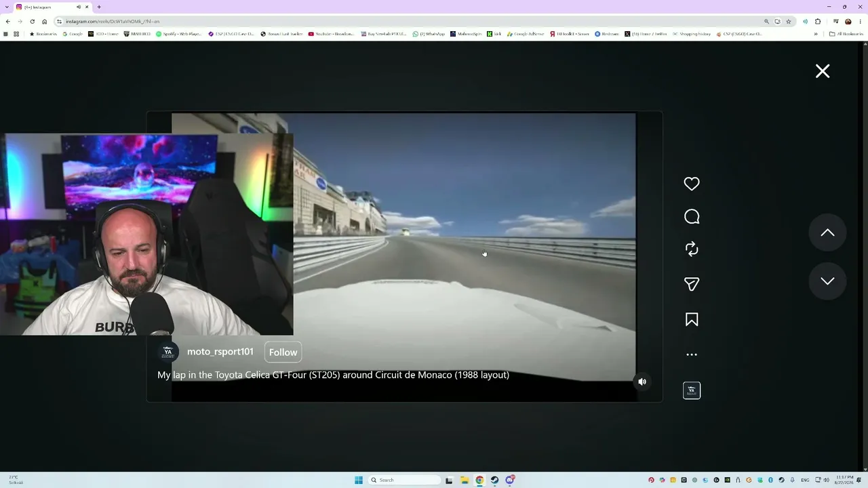This screenshot has height=488, width=868.
Task: Show hidden bookmarks overflow chevron
Action: 816,34
